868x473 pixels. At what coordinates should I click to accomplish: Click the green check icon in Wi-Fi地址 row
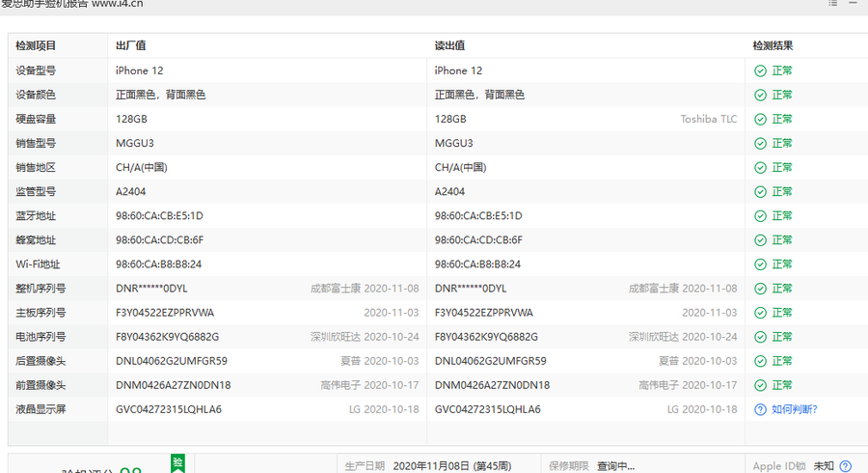(x=760, y=264)
